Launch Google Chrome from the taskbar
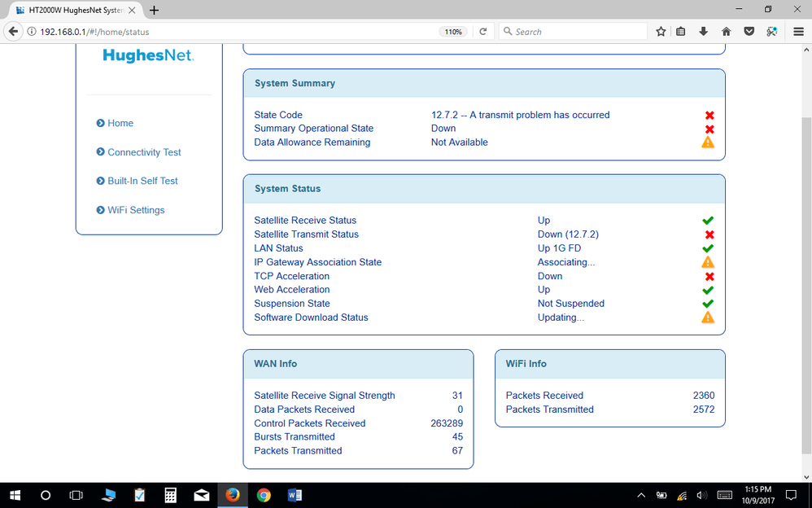Viewport: 812px width, 508px height. 264,495
